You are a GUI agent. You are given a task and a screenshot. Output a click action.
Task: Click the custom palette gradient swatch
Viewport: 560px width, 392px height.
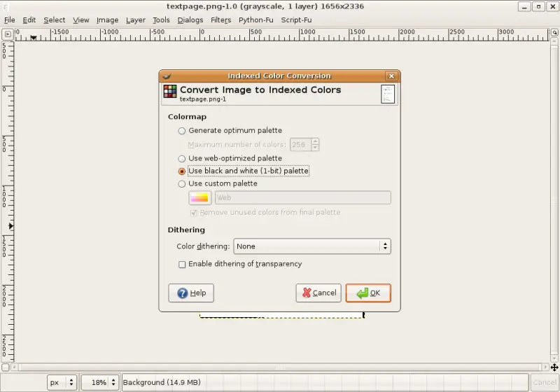pos(199,198)
